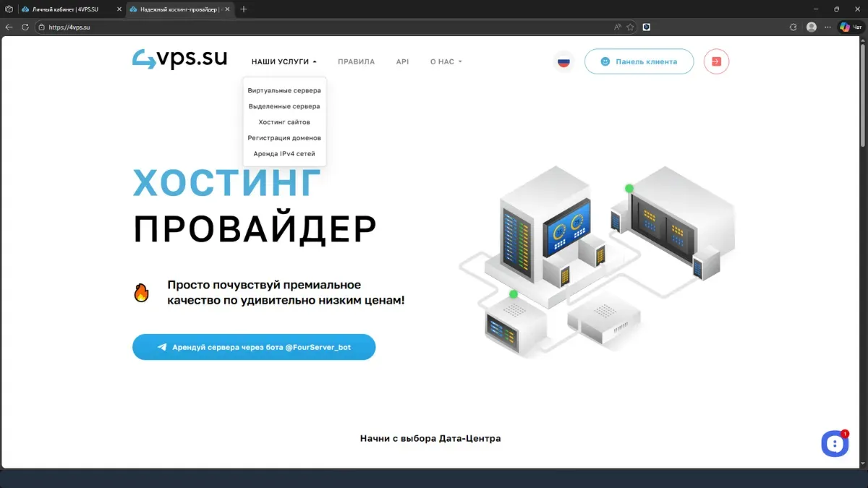Click the browser back arrow icon

click(x=9, y=27)
